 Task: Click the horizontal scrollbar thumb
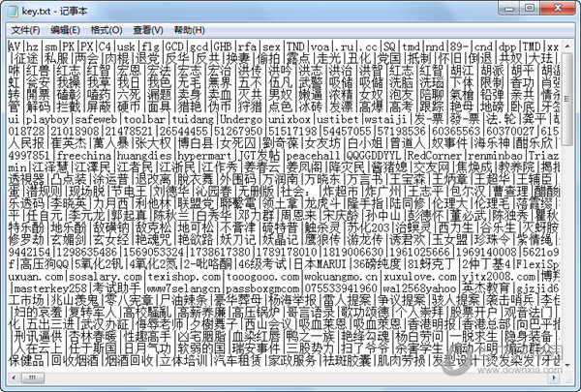33,377
